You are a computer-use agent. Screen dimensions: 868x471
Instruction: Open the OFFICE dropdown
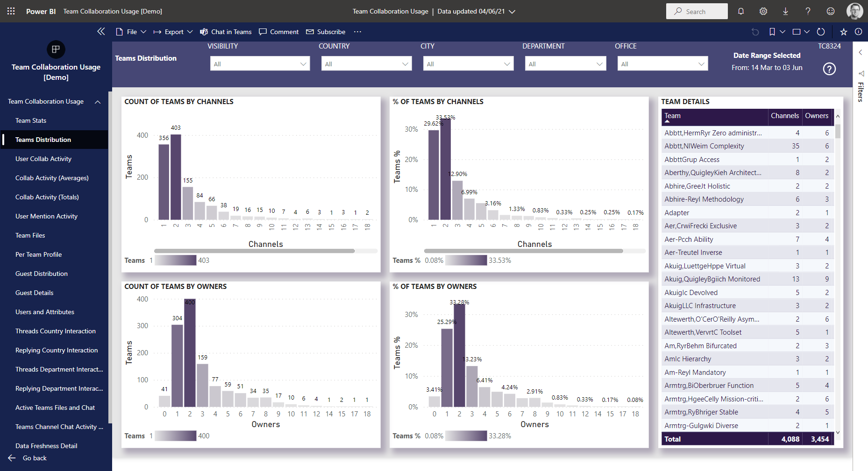pos(662,63)
